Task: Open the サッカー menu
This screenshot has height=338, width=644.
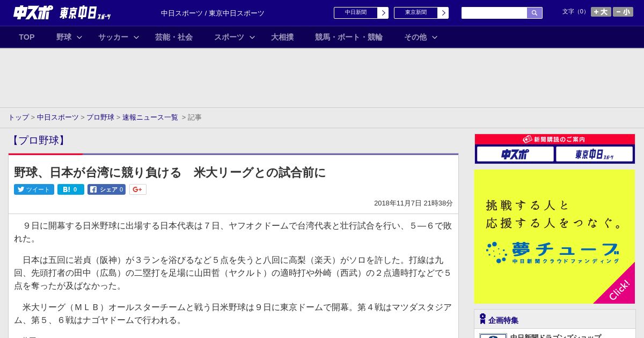Action: [113, 37]
